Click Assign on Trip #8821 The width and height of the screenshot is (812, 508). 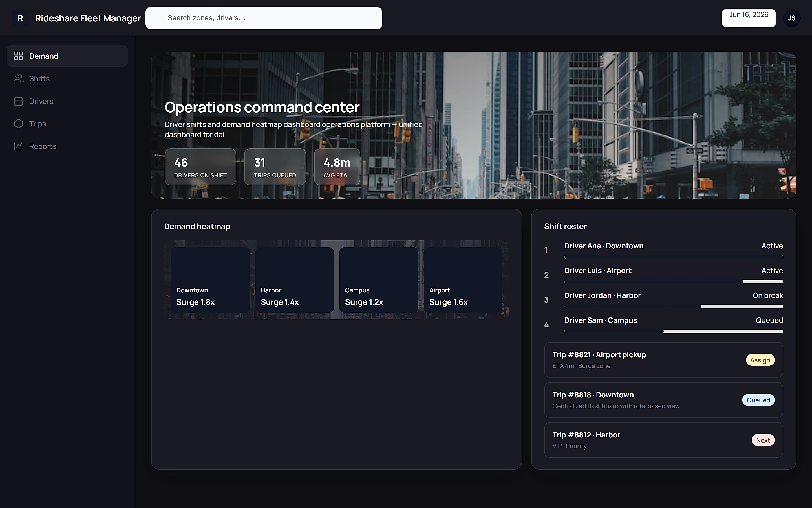[x=760, y=360]
